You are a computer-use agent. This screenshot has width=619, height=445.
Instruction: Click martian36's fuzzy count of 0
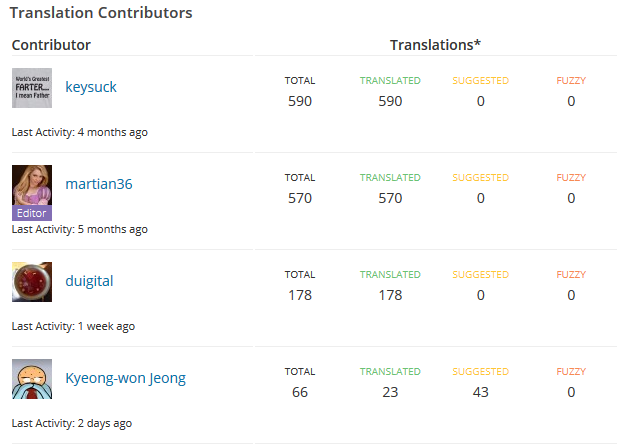point(571,198)
